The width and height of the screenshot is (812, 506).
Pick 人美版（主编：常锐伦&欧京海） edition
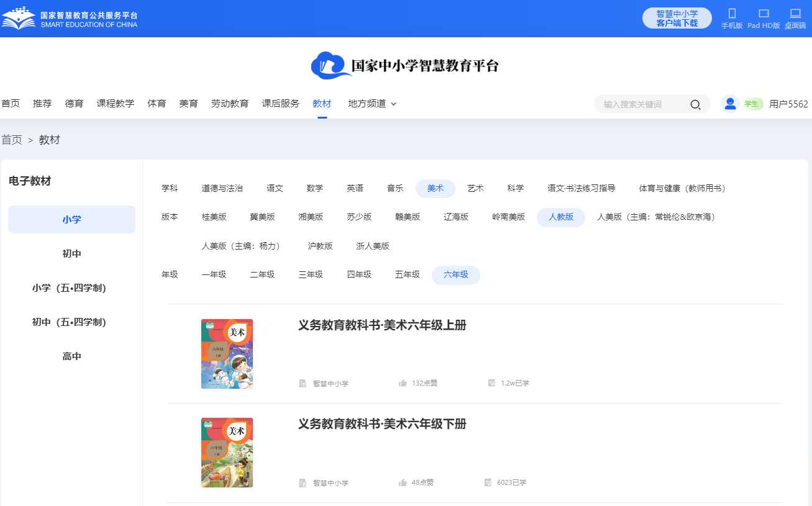click(658, 217)
